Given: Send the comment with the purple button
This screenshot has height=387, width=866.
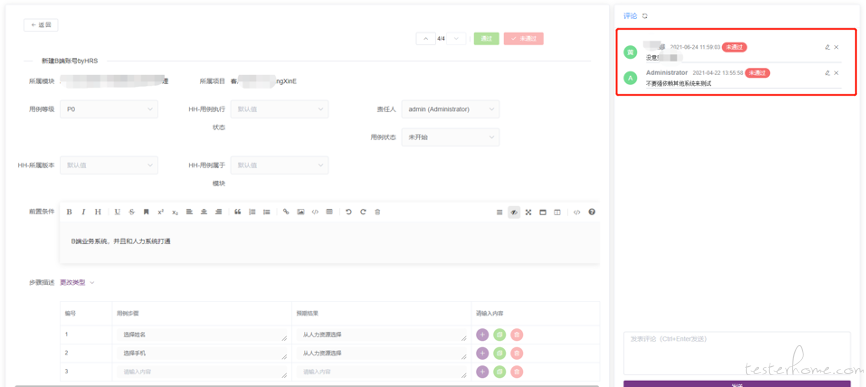Looking at the screenshot, I should pos(737,384).
